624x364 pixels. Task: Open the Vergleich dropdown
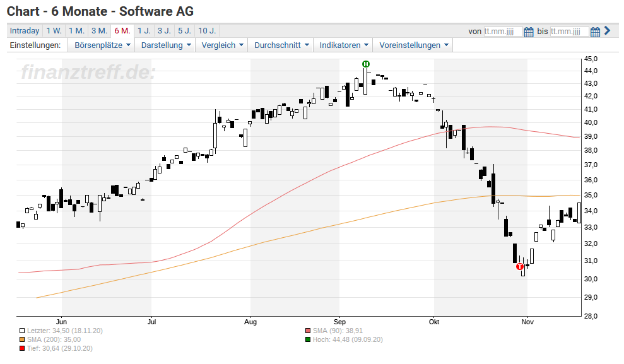222,45
